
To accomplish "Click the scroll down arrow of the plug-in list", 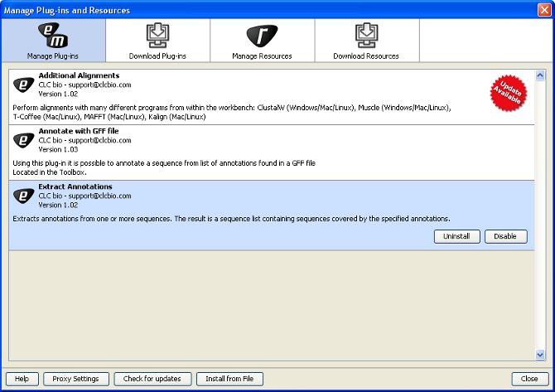I will (x=540, y=355).
